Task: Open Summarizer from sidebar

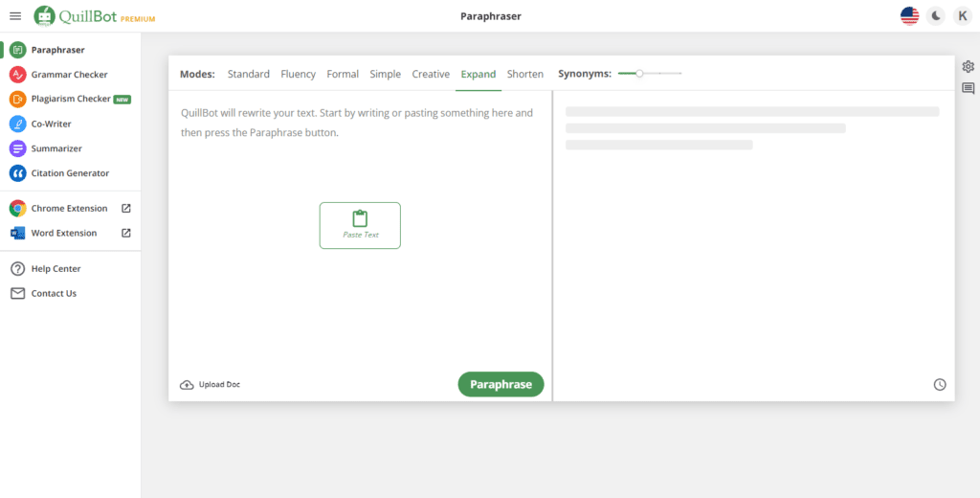Action: click(x=56, y=148)
